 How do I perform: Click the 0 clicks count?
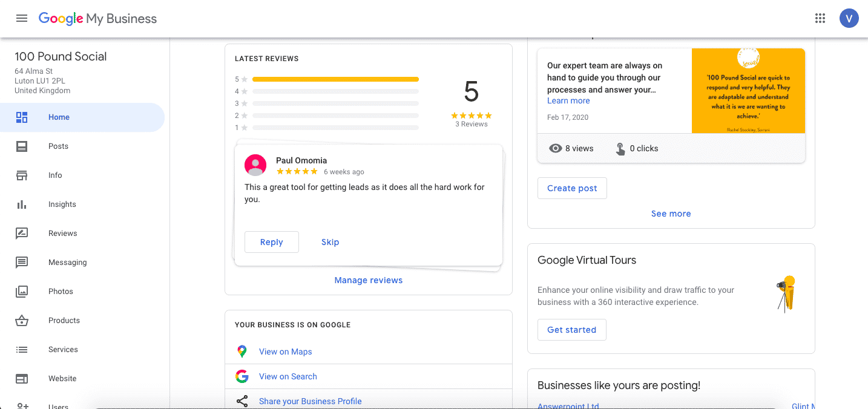click(x=644, y=148)
